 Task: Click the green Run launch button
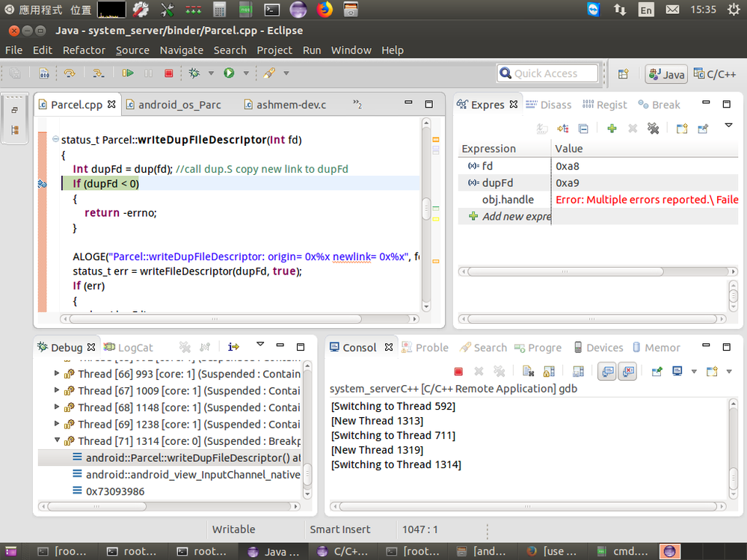point(229,73)
